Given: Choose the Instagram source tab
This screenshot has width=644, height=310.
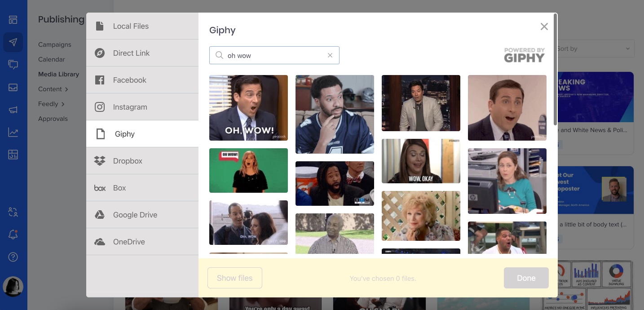Looking at the screenshot, I should 142,107.
